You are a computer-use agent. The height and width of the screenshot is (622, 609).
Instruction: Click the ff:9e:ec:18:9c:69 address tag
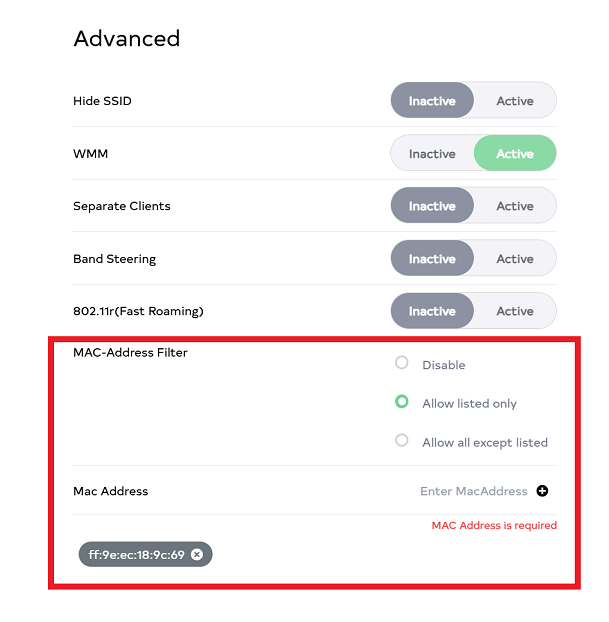(x=136, y=554)
